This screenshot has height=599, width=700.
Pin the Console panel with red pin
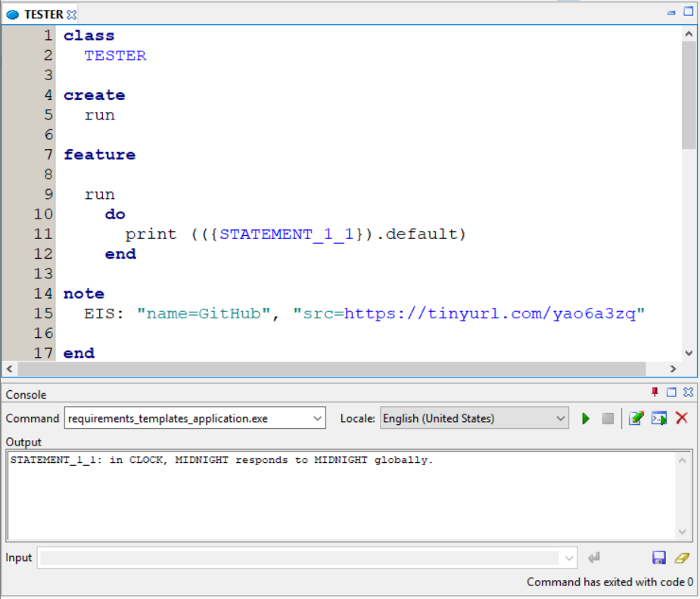[x=655, y=393]
